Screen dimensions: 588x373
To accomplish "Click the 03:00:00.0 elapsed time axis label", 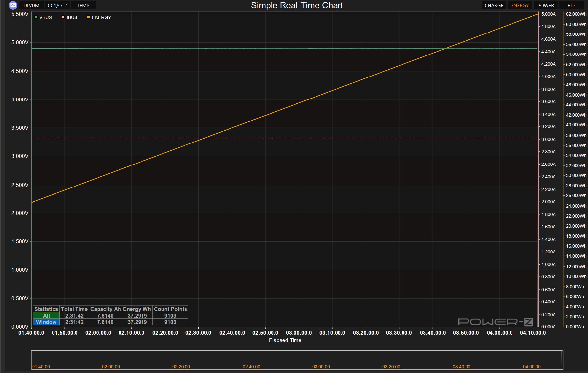I will (x=299, y=333).
